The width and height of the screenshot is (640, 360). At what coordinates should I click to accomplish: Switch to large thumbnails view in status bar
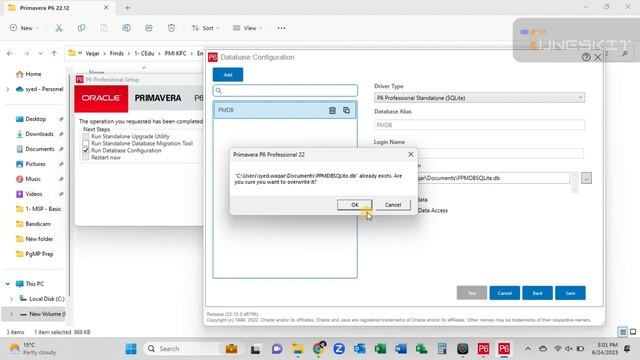click(x=633, y=332)
